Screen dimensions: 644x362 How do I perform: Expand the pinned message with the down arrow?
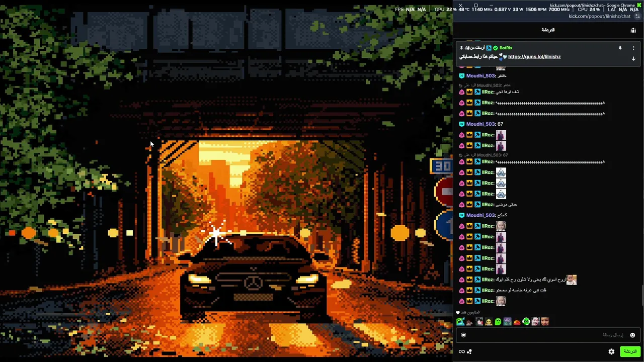(633, 59)
